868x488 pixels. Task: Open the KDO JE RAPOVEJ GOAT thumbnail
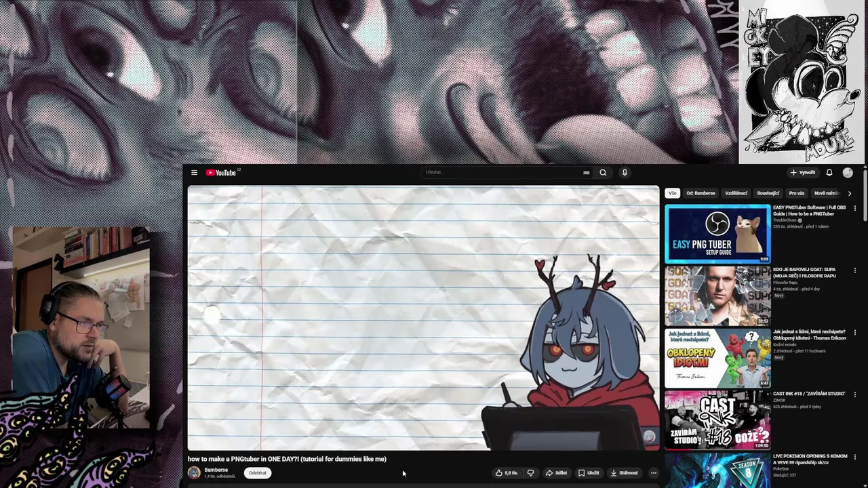pyautogui.click(x=717, y=296)
